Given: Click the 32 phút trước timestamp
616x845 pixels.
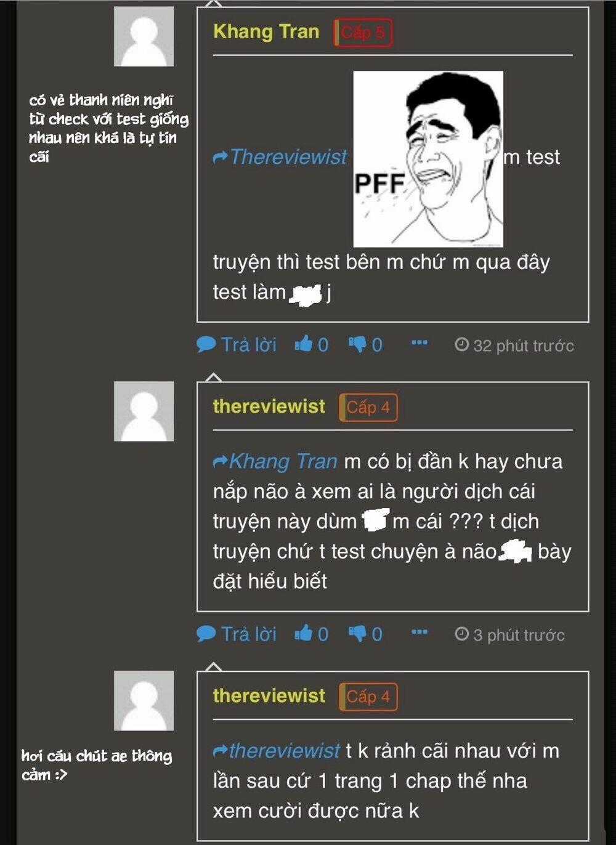Looking at the screenshot, I should (x=522, y=346).
